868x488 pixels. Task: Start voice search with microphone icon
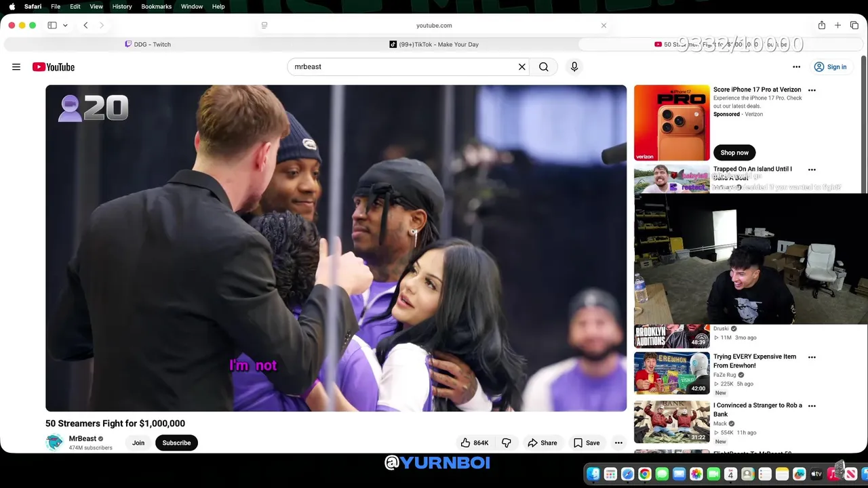pos(574,67)
